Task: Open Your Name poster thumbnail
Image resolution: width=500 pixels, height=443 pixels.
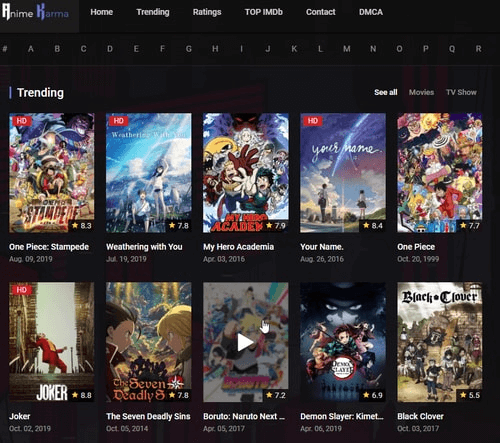Action: point(343,173)
